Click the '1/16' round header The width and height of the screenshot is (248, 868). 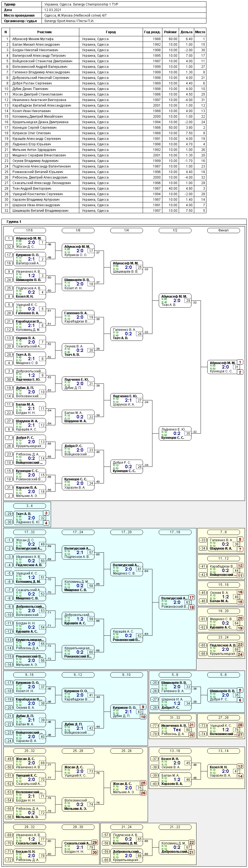point(29,230)
